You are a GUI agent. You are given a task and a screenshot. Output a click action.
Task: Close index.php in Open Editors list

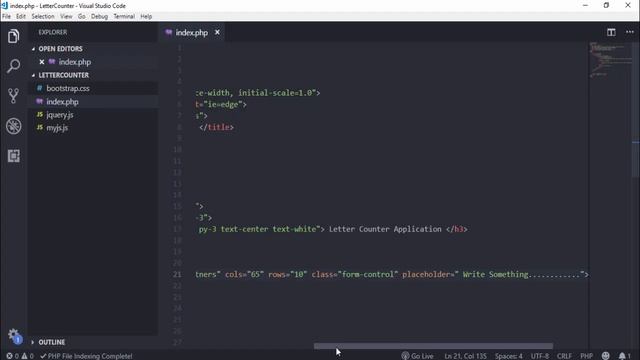[x=42, y=62]
